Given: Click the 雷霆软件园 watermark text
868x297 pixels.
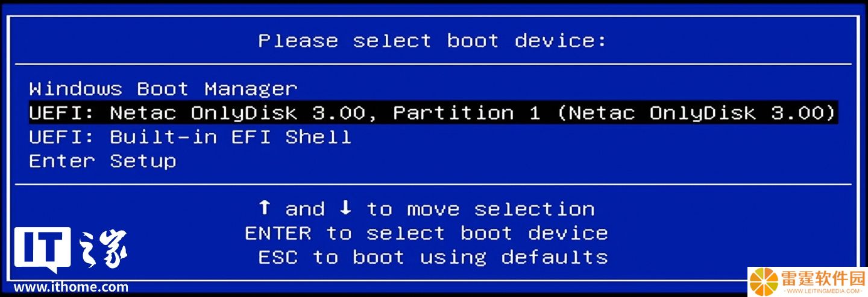Looking at the screenshot, I should [823, 278].
